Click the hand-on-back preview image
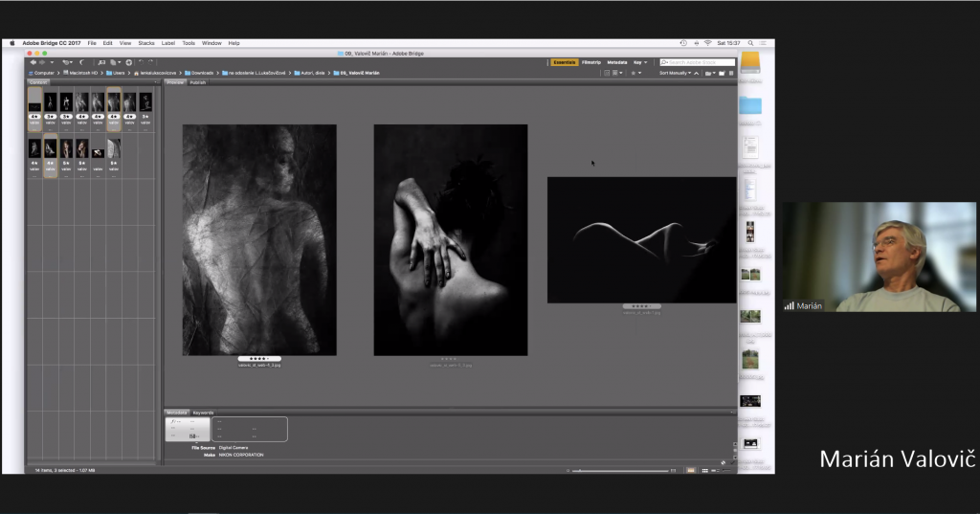Image resolution: width=980 pixels, height=514 pixels. (451, 240)
